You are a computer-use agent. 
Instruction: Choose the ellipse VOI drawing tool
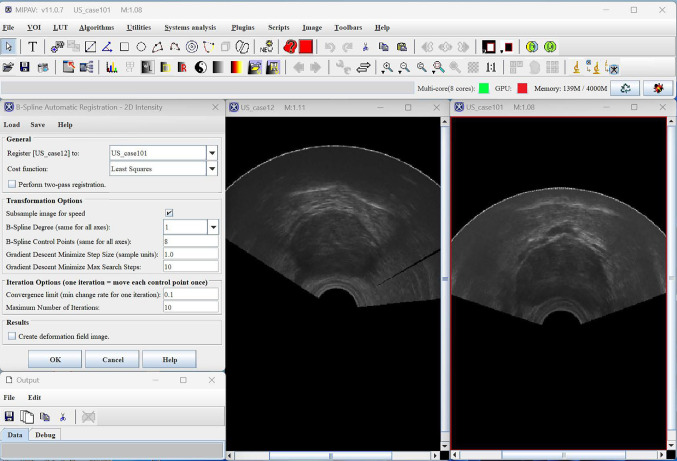click(x=142, y=46)
